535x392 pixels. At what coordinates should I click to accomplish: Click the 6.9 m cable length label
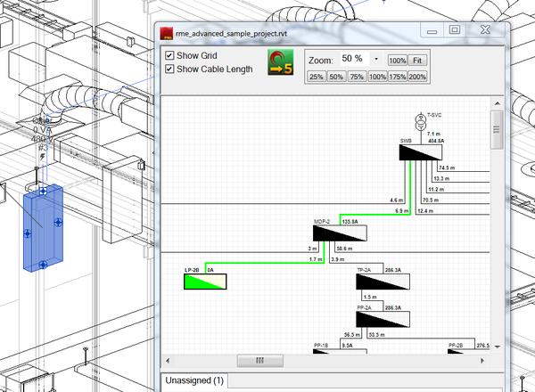[402, 211]
